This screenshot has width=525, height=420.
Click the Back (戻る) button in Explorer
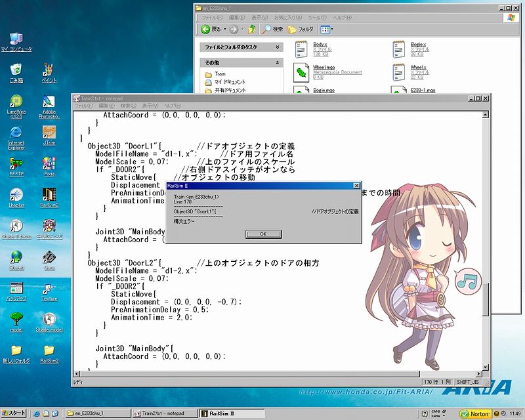[211, 30]
